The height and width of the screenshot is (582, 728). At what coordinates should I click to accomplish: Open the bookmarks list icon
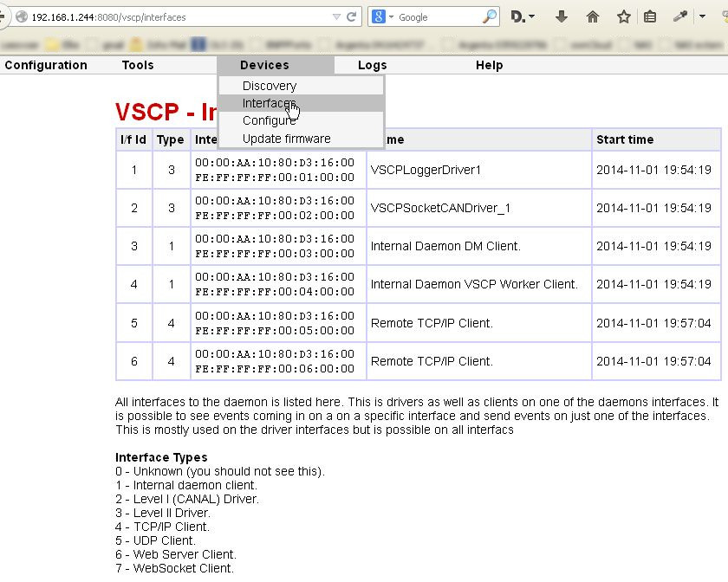(650, 16)
